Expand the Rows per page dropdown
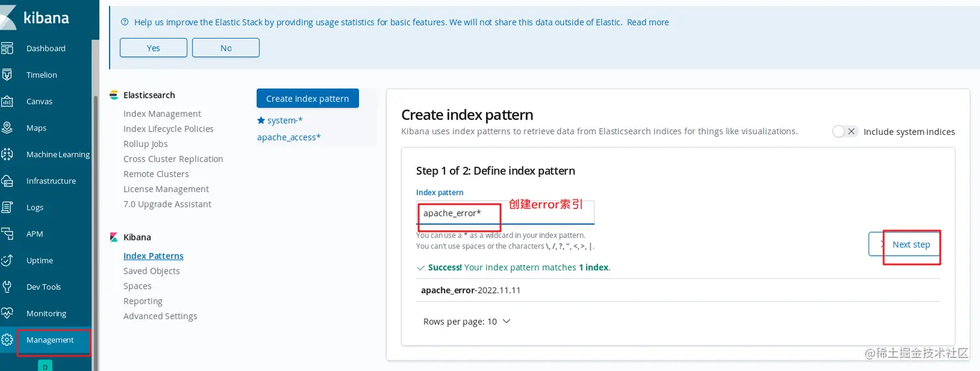Viewport: 980px width, 371px height. coord(467,322)
